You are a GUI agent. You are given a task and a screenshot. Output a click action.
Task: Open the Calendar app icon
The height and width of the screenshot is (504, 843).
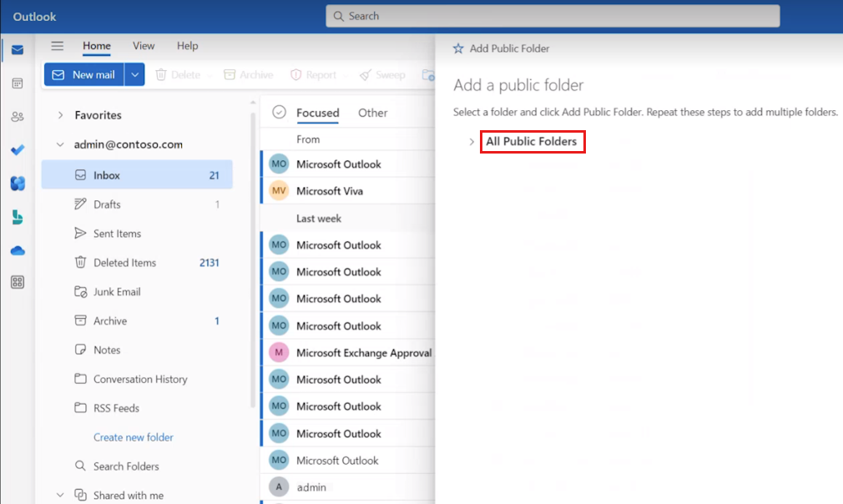coord(17,83)
